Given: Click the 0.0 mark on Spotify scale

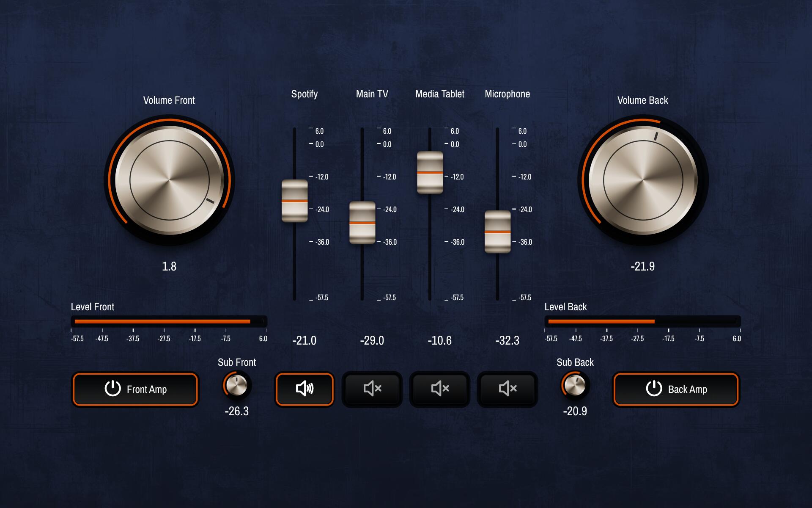Looking at the screenshot, I should (x=319, y=144).
